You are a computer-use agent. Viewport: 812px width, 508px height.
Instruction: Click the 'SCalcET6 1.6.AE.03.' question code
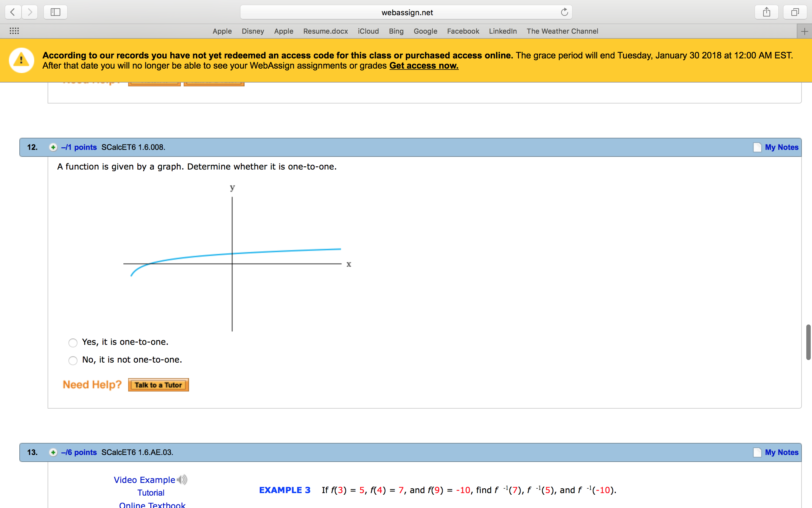click(137, 452)
